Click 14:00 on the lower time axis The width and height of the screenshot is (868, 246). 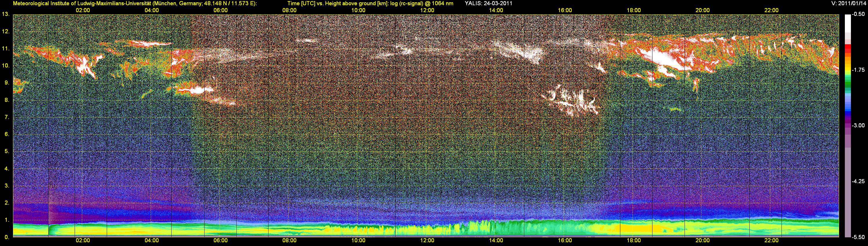pyautogui.click(x=496, y=241)
